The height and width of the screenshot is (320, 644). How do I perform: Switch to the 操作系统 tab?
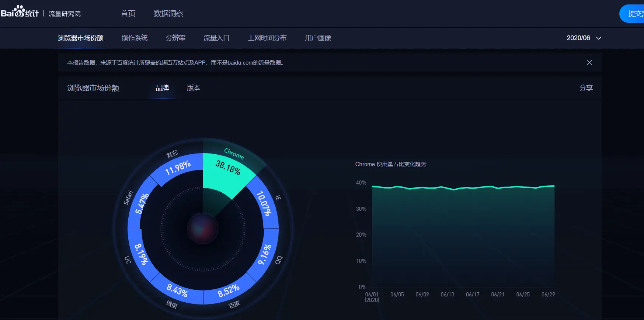(x=135, y=38)
